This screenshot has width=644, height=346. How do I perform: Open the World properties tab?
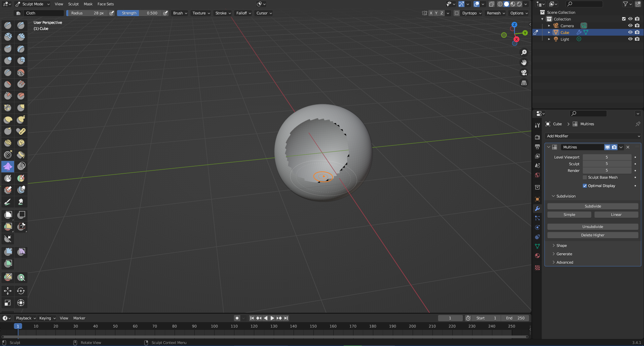pyautogui.click(x=537, y=175)
